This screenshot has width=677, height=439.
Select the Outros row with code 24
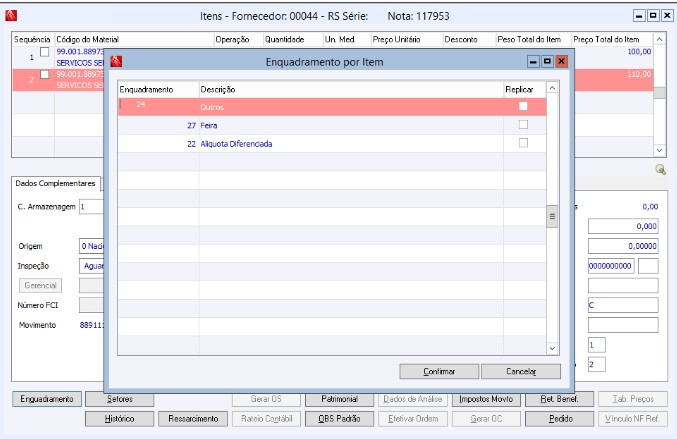pos(332,107)
